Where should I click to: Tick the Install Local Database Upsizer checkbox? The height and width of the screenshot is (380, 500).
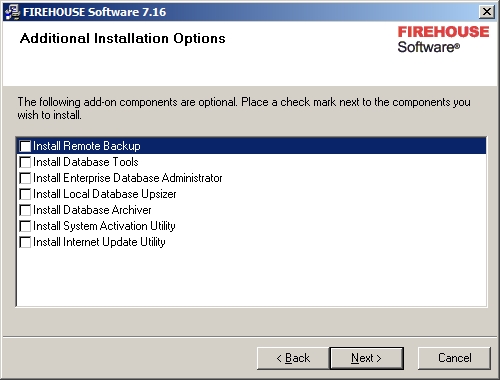tap(25, 194)
